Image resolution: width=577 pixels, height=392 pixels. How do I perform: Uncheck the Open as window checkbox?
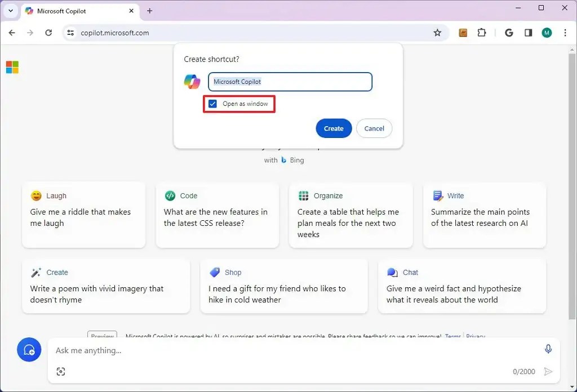(212, 104)
